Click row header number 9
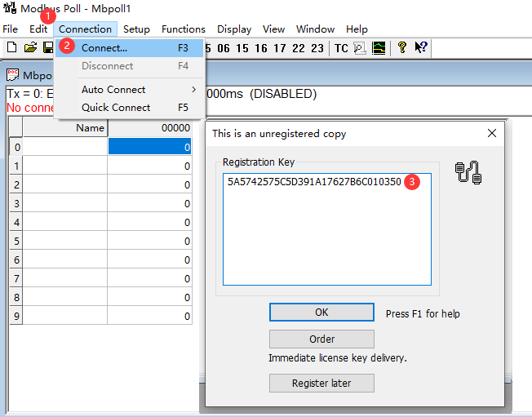The image size is (532, 417). (16, 316)
